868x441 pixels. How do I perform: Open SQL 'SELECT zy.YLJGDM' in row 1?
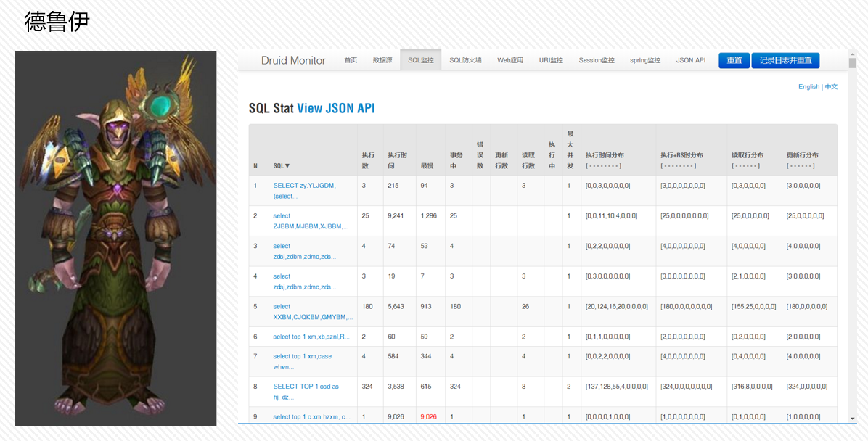click(x=304, y=191)
